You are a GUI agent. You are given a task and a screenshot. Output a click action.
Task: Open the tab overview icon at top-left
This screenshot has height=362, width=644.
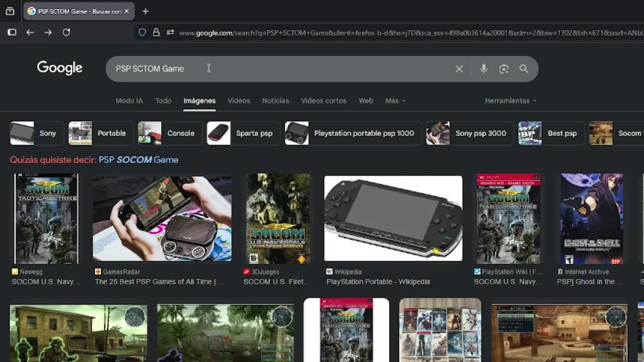pyautogui.click(x=10, y=11)
